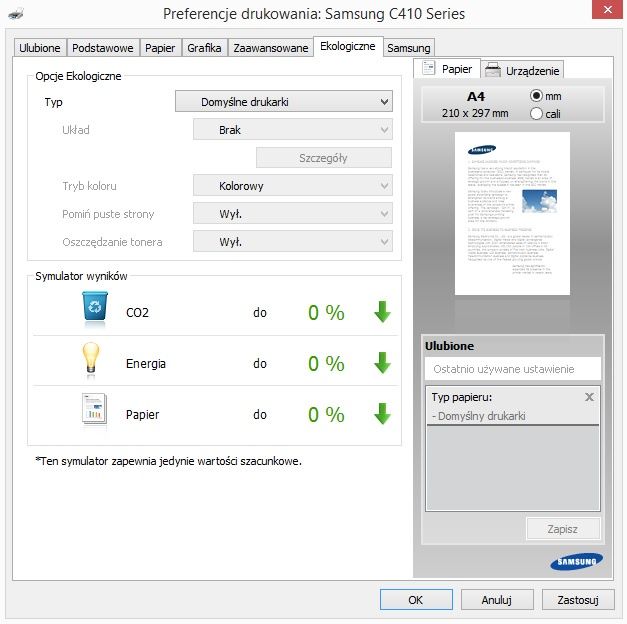The width and height of the screenshot is (627, 624).
Task: Click the green down arrow for CO2
Action: pyautogui.click(x=382, y=312)
